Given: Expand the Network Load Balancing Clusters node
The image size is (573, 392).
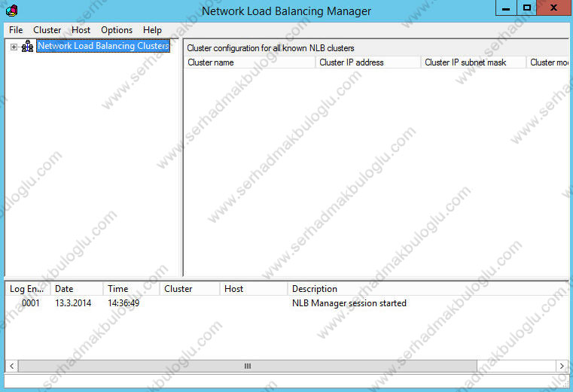Looking at the screenshot, I should coord(14,47).
